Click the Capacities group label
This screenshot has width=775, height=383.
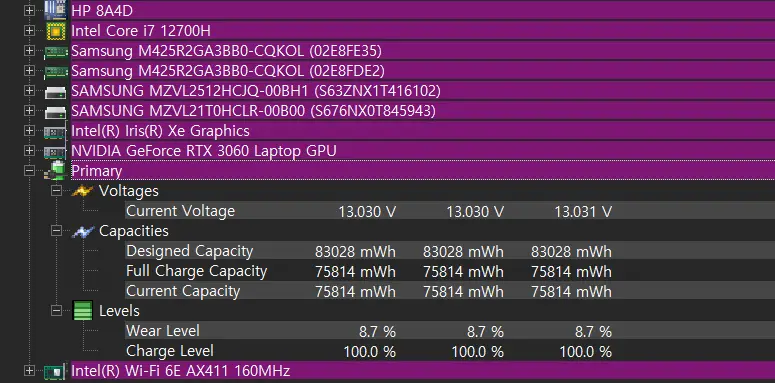click(133, 231)
